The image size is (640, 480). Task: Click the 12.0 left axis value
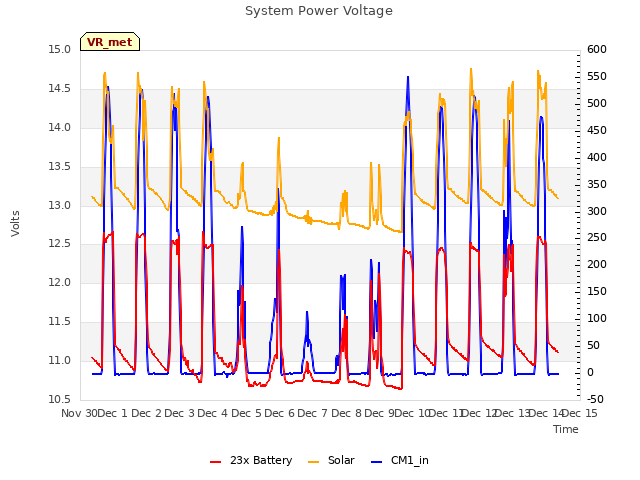coord(59,282)
